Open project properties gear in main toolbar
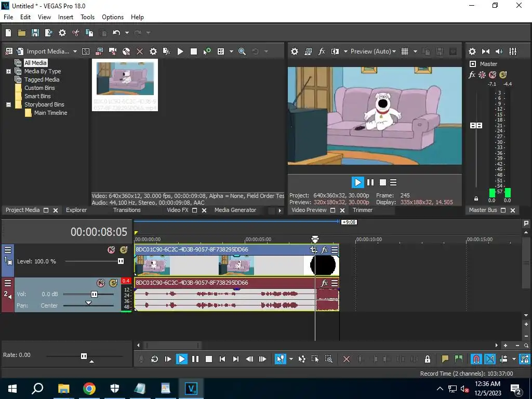The image size is (532, 399). coord(62,33)
